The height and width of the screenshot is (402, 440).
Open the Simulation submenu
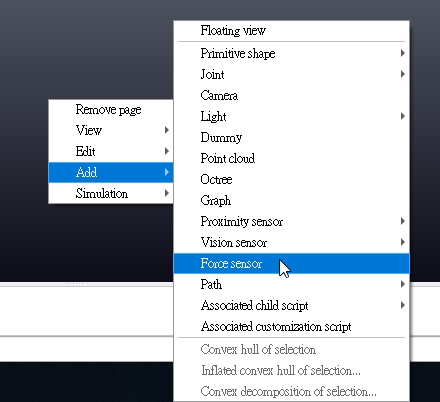coord(111,193)
